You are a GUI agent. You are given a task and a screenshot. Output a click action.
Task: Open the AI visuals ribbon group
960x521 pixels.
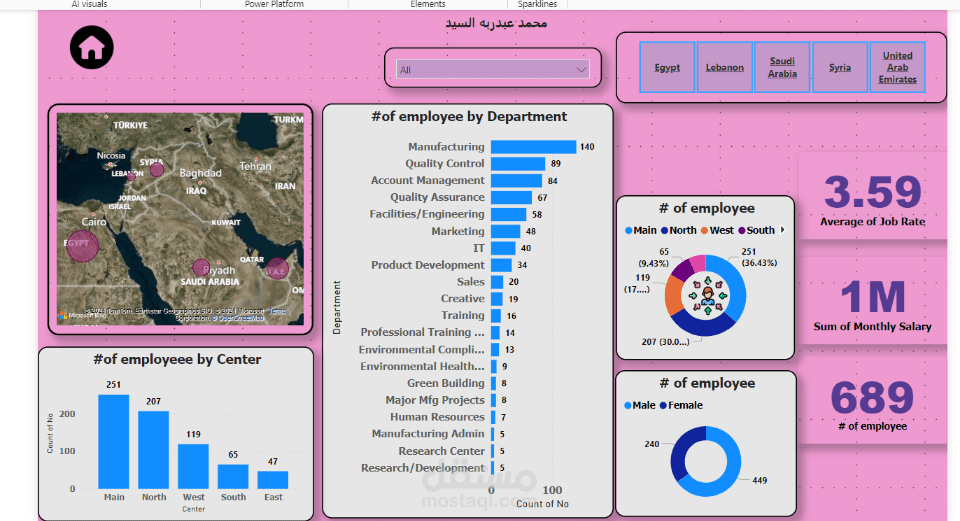(x=89, y=4)
